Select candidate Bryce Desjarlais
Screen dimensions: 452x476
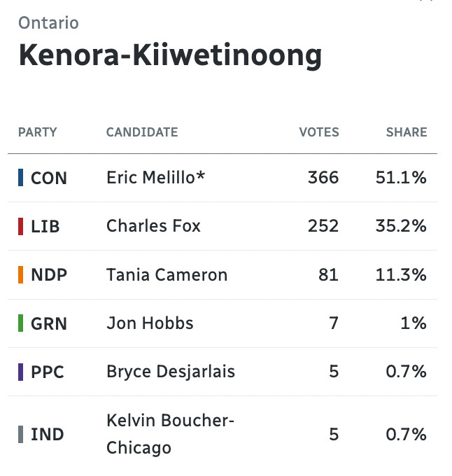pyautogui.click(x=171, y=372)
